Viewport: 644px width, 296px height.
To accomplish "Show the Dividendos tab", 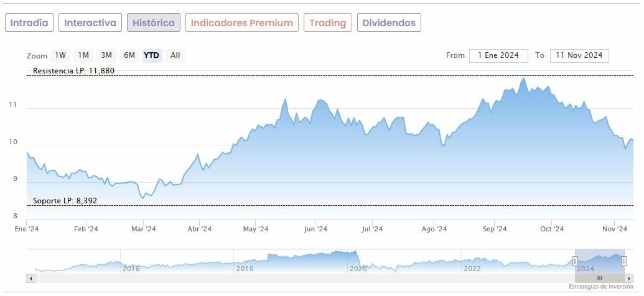I will click(389, 23).
